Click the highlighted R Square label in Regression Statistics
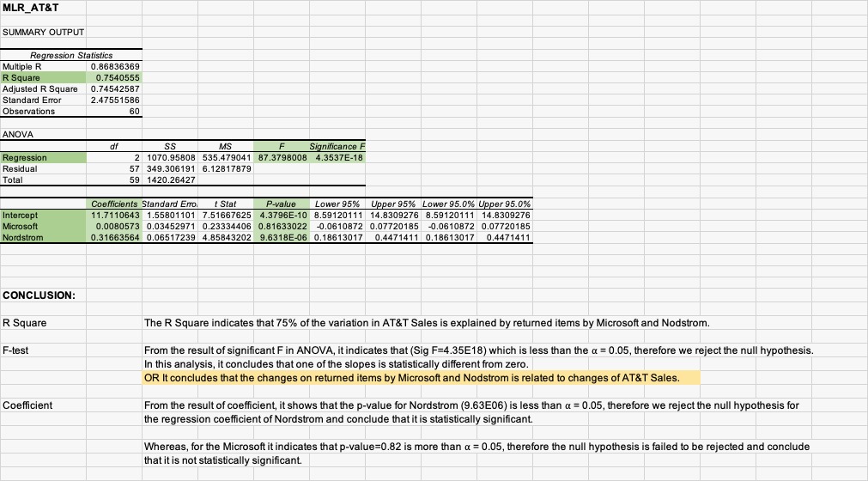The image size is (868, 481). 43,78
